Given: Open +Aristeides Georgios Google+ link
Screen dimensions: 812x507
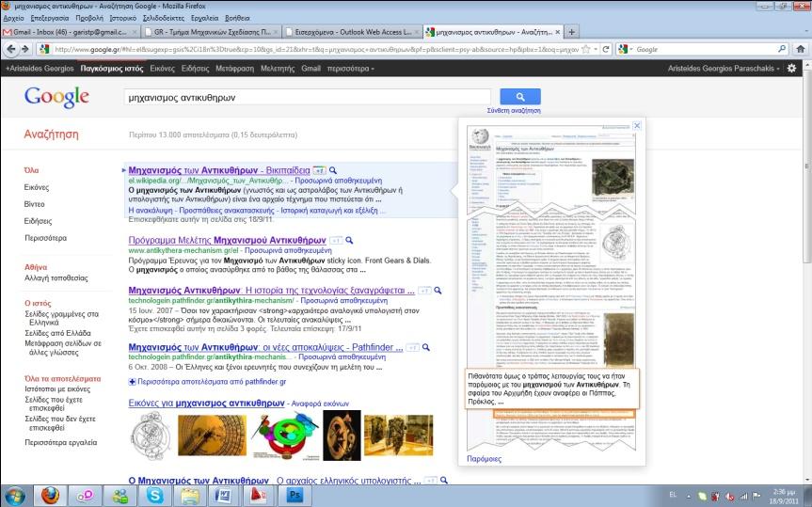Looking at the screenshot, I should pos(40,69).
